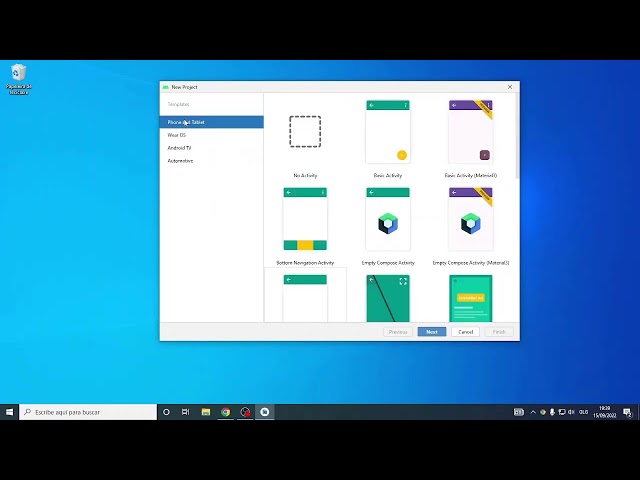The width and height of the screenshot is (640, 480).
Task: Click the microphone tray icon
Action: click(552, 412)
